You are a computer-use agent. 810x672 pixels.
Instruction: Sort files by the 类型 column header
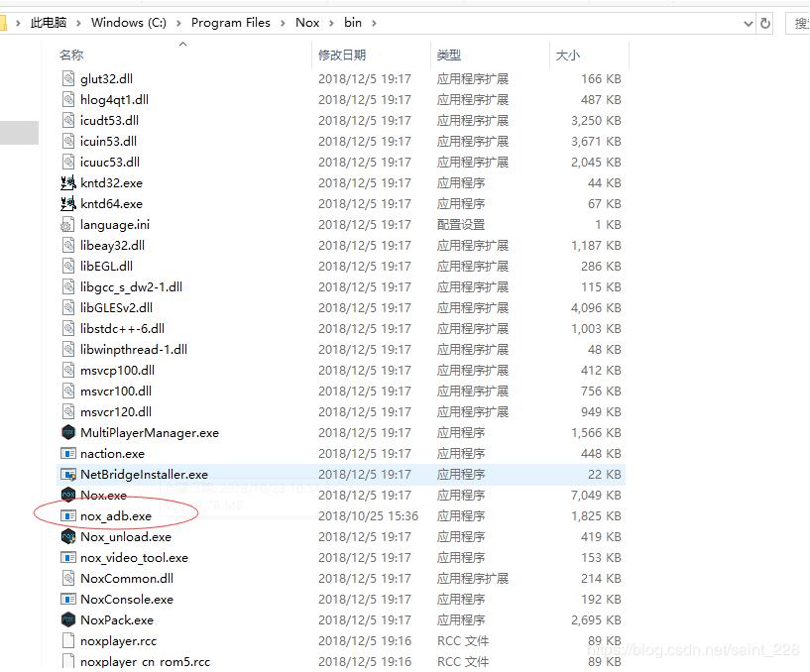(490, 55)
